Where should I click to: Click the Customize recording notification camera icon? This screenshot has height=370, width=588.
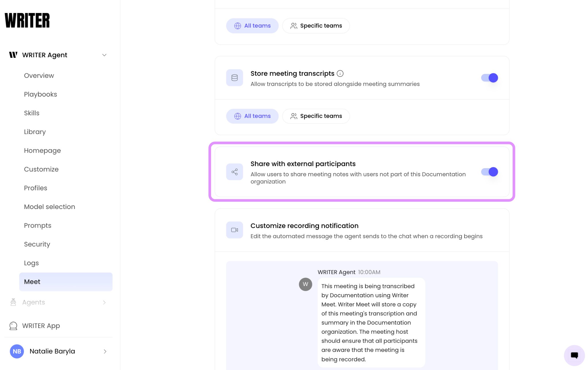[x=235, y=230]
